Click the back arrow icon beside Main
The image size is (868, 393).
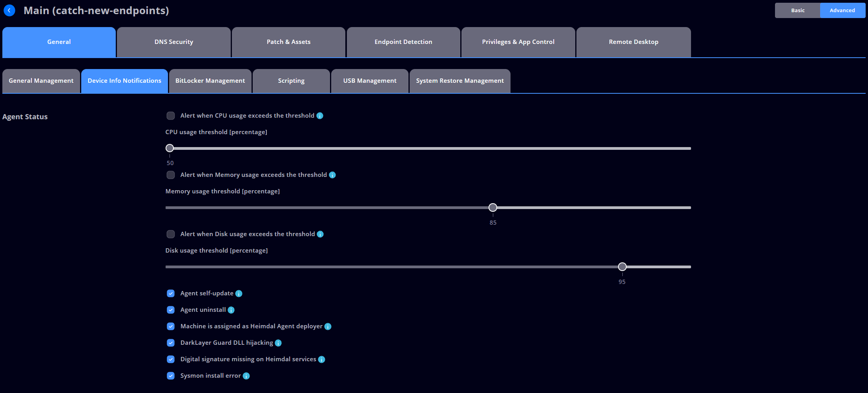[x=9, y=11]
